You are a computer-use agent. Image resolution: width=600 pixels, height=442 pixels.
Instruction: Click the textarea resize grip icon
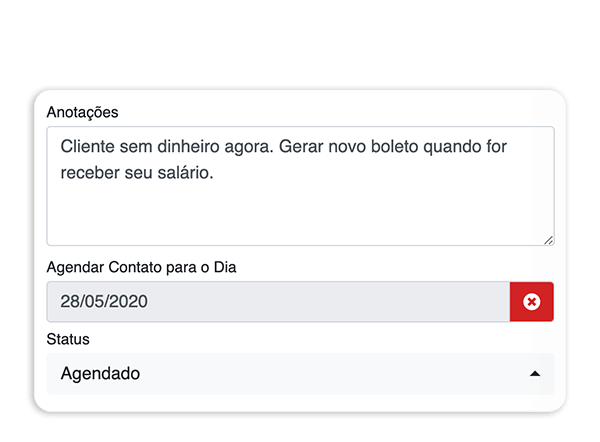pyautogui.click(x=549, y=240)
